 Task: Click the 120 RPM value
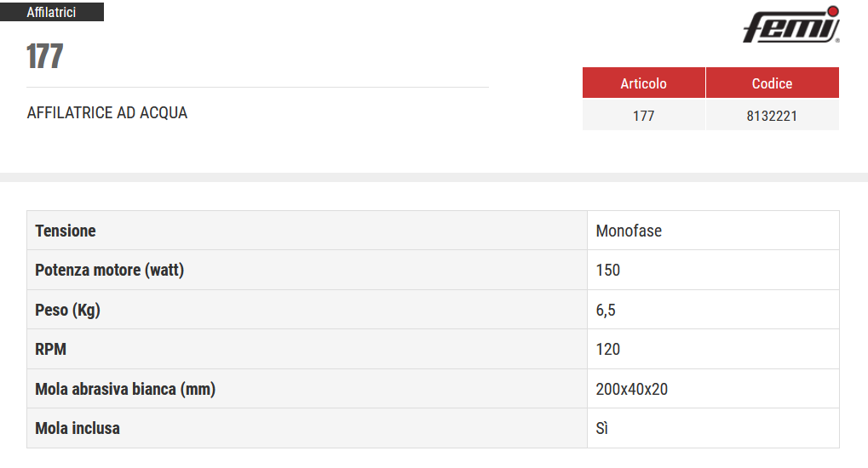point(608,349)
